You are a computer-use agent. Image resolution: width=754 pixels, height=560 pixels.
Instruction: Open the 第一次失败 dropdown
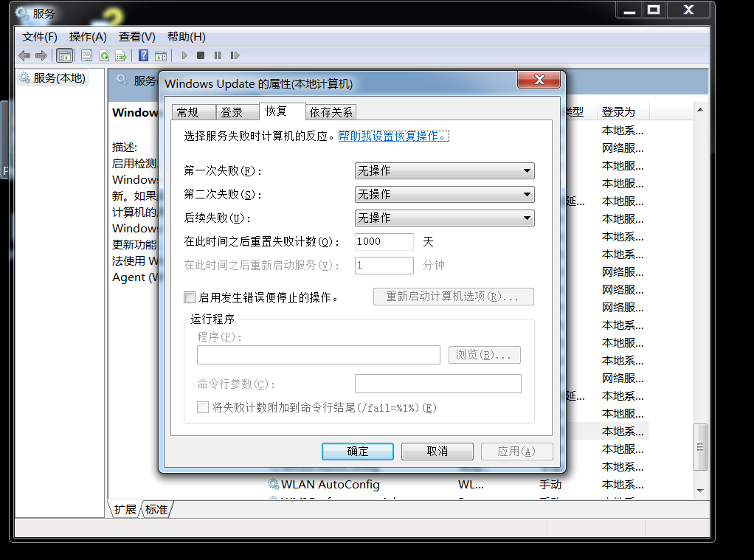tap(444, 170)
